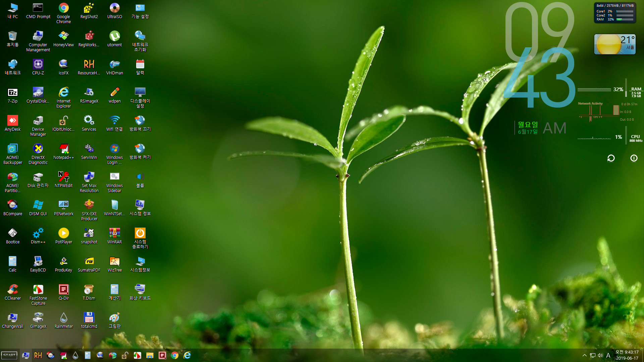The height and width of the screenshot is (362, 644).
Task: Launch Windows Sidebar desktop icon
Action: [114, 182]
